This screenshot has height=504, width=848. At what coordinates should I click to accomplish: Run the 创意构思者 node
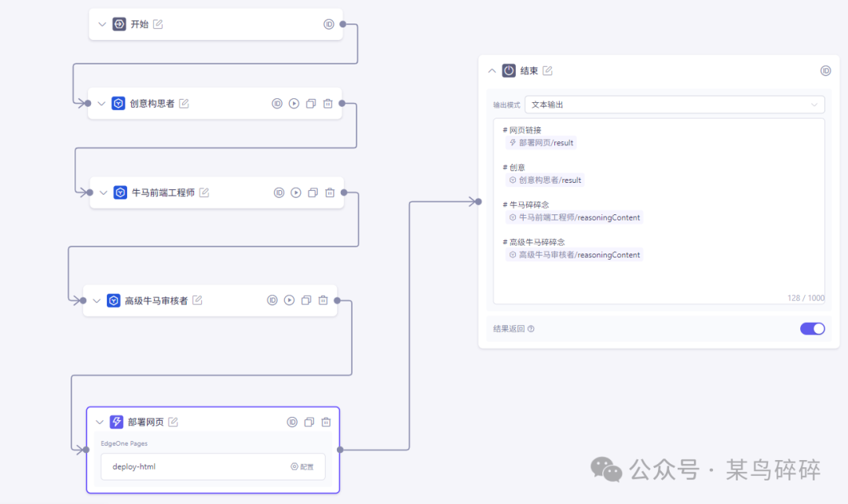tap(294, 104)
